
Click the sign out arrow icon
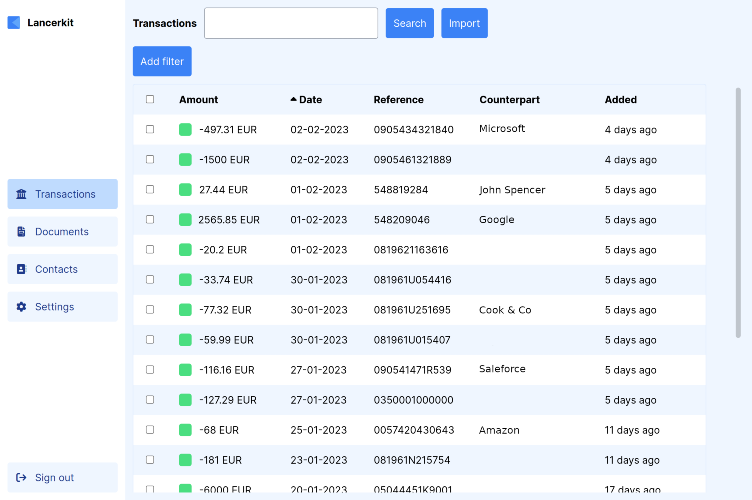tap(21, 477)
